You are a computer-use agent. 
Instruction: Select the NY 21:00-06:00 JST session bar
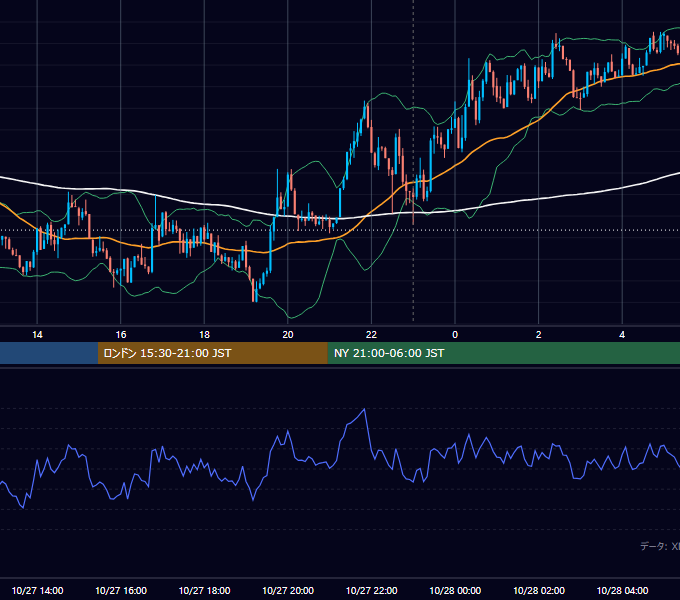503,353
